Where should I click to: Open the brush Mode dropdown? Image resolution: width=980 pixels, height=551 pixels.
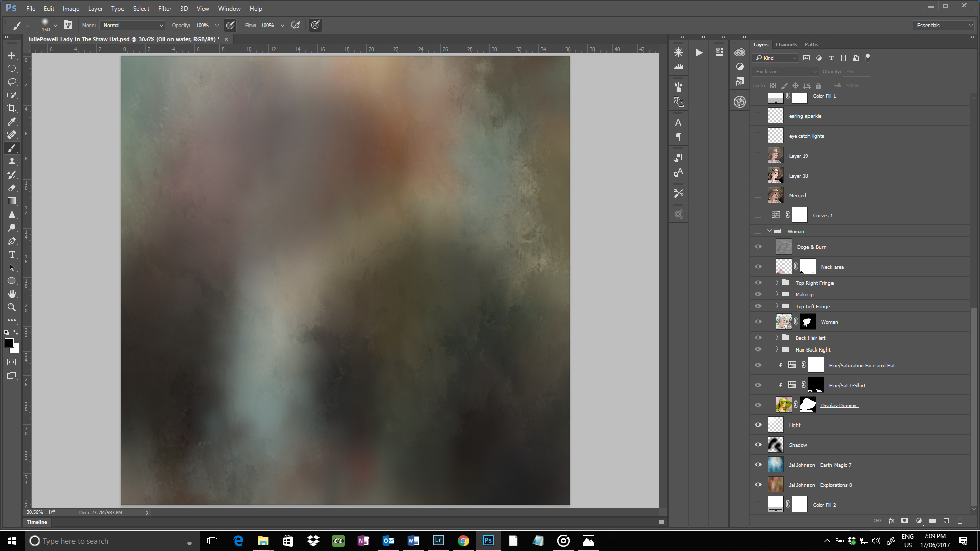(133, 25)
